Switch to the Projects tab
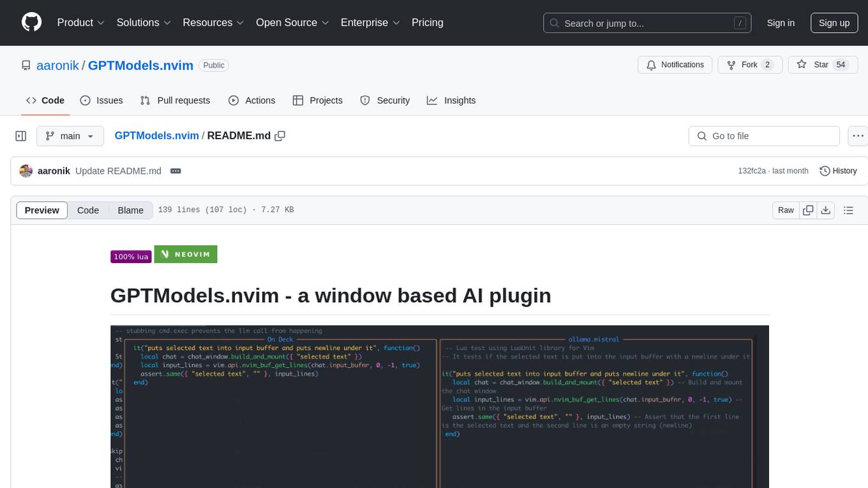The width and height of the screenshot is (868, 488). (x=318, y=100)
